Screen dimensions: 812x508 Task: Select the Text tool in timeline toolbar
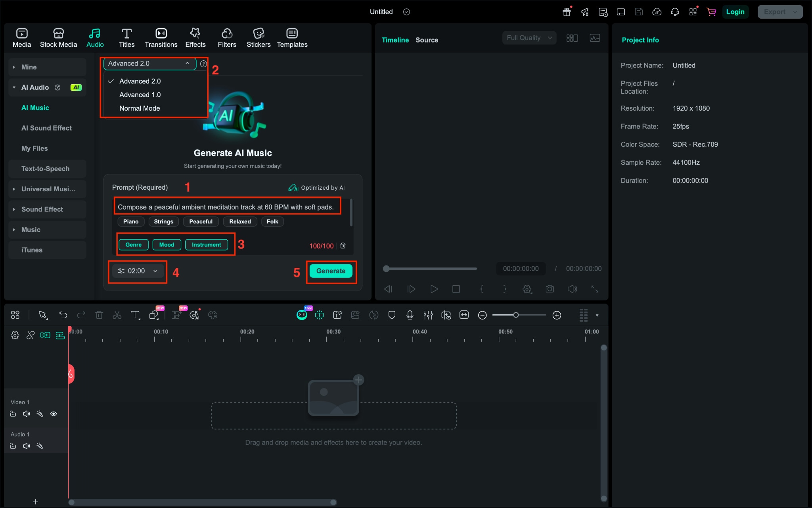135,315
